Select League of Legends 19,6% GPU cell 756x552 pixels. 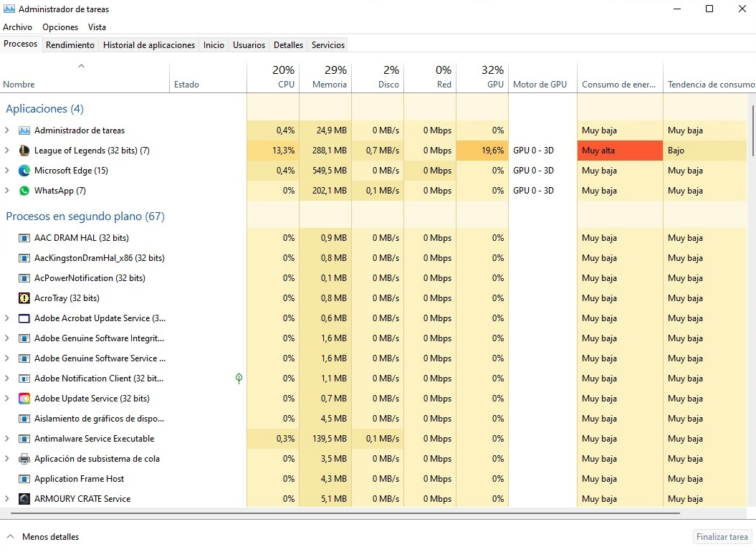coord(482,151)
